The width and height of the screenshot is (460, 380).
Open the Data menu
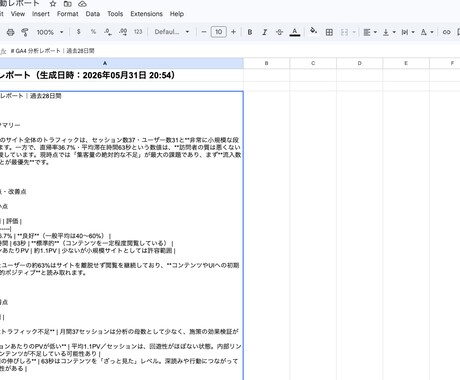93,14
